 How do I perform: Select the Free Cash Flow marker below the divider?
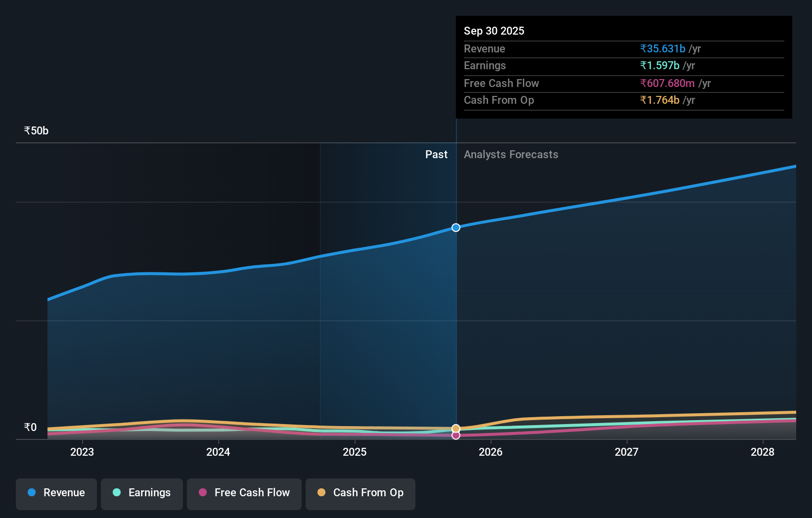click(455, 435)
